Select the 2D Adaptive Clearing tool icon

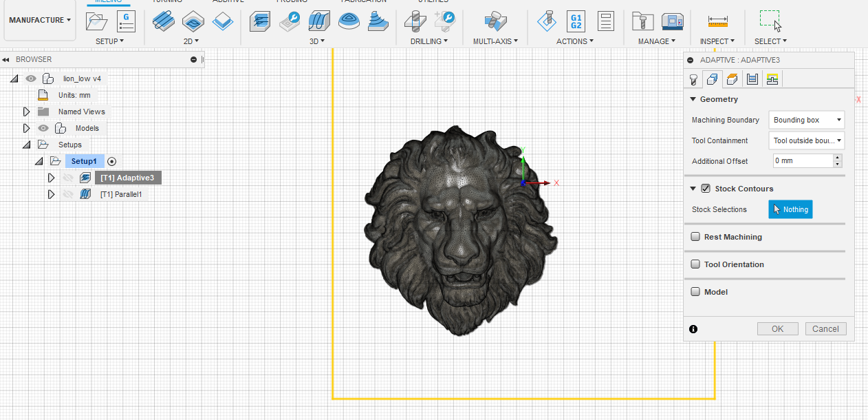tap(163, 22)
